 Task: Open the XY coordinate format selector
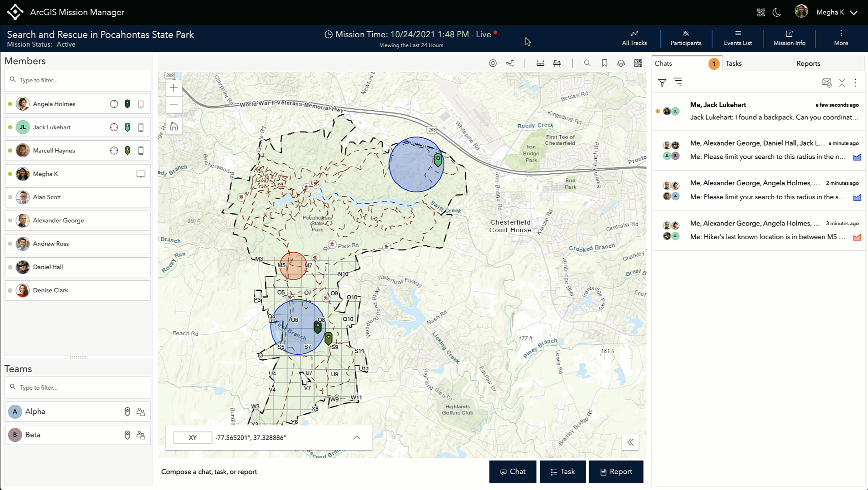click(x=193, y=438)
